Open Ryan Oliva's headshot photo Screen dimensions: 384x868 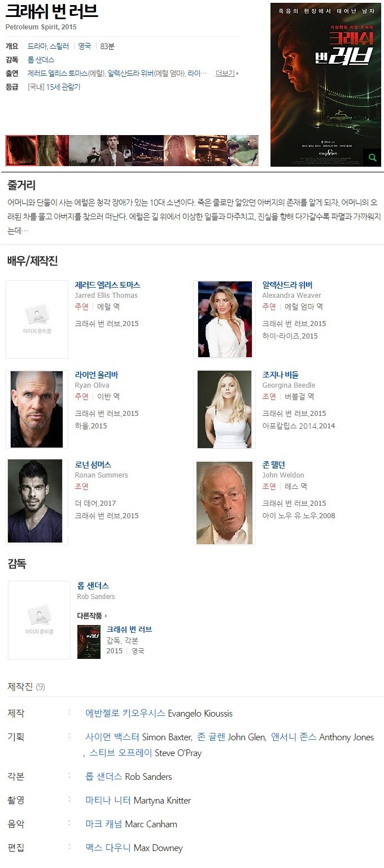[x=37, y=409]
